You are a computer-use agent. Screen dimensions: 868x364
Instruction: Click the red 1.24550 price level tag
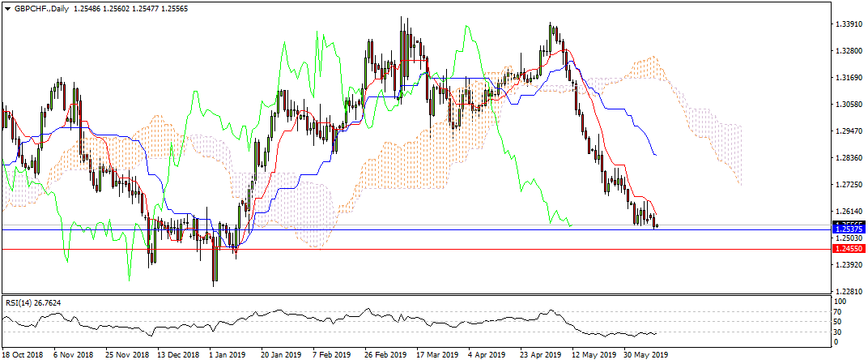[849, 250]
